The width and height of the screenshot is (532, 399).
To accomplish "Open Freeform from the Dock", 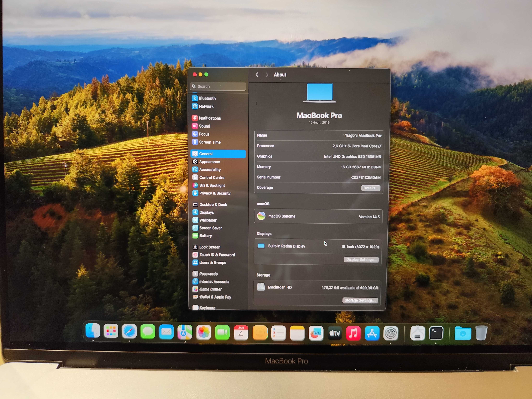I will pos(316,333).
